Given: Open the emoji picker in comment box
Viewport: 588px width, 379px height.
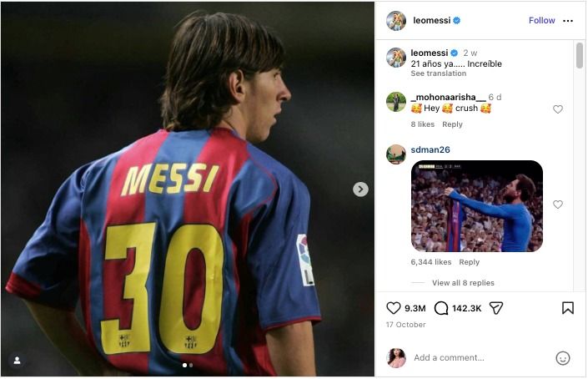Looking at the screenshot, I should (x=563, y=358).
